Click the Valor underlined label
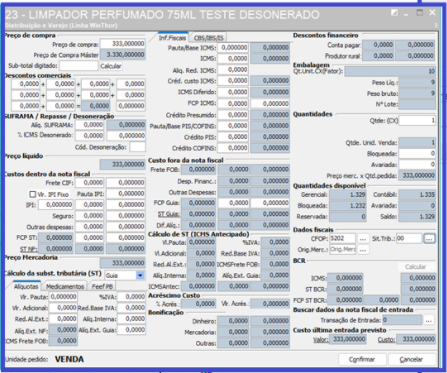Viewport: 447px width, 373px height. [x=320, y=339]
